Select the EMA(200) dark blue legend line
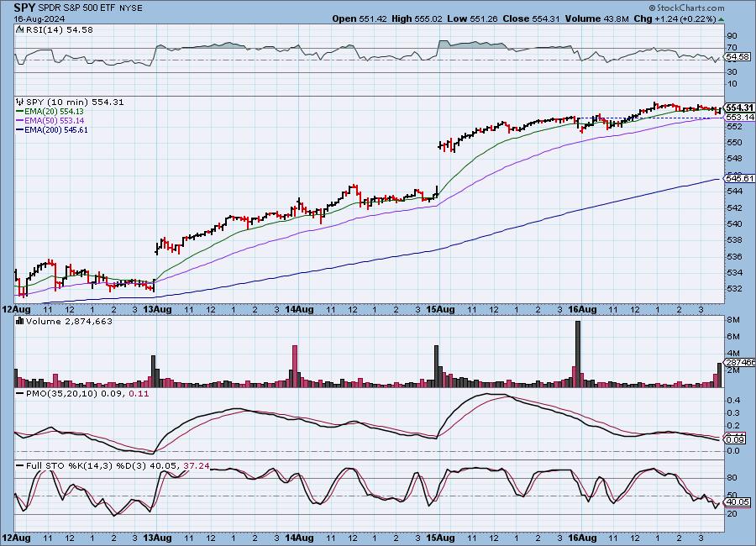 coord(20,129)
